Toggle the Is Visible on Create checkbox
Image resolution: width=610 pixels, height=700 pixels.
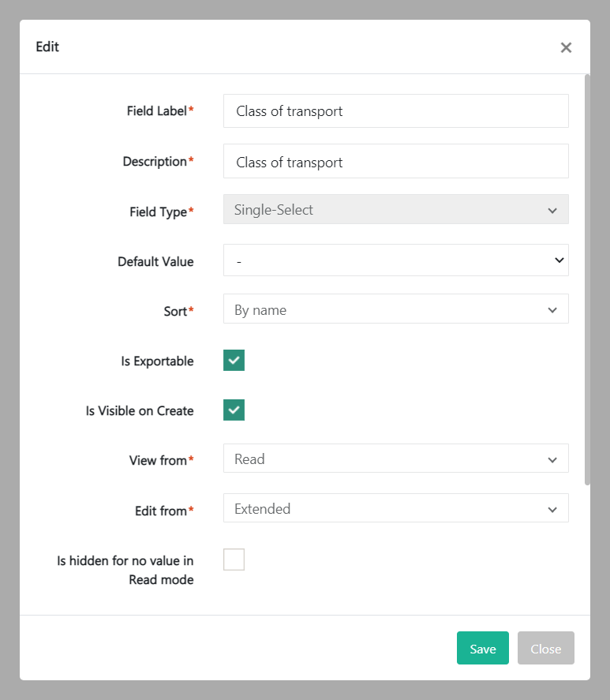(234, 410)
